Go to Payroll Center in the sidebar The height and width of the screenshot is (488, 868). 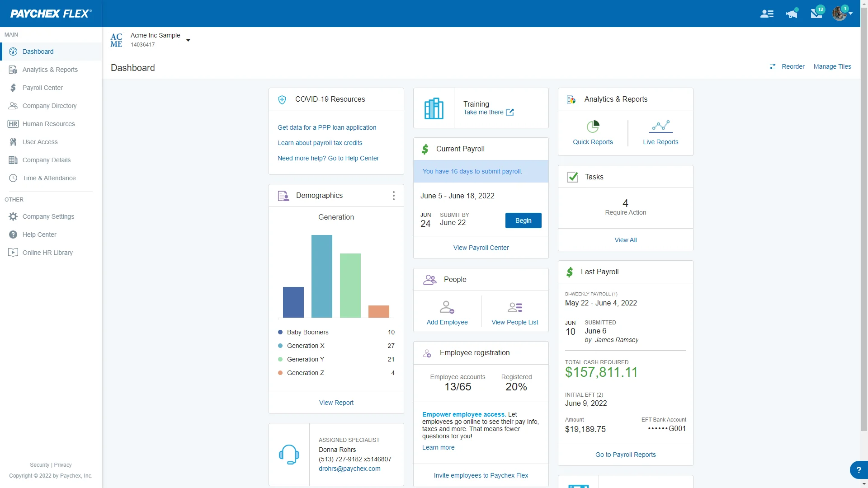coord(51,88)
